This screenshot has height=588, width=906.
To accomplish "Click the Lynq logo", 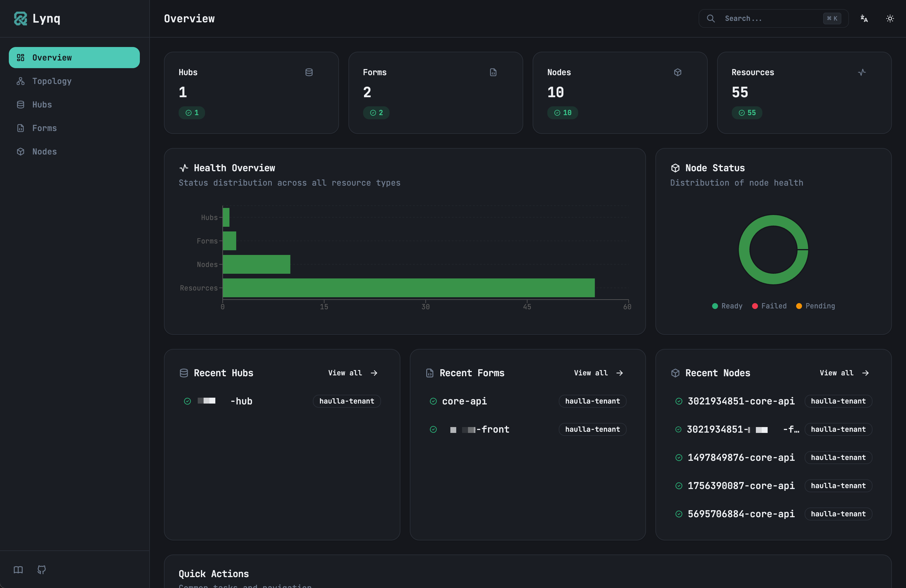I will 37,18.
